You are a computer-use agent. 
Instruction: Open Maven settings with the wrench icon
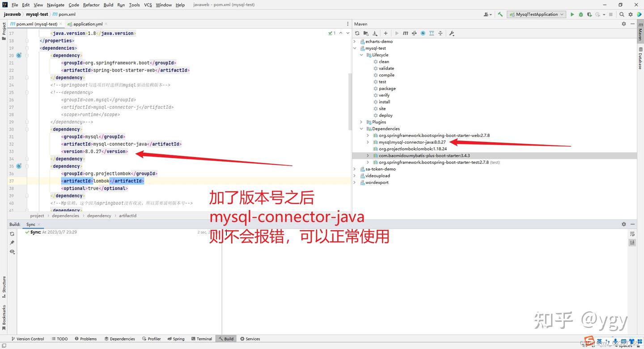[x=452, y=33]
